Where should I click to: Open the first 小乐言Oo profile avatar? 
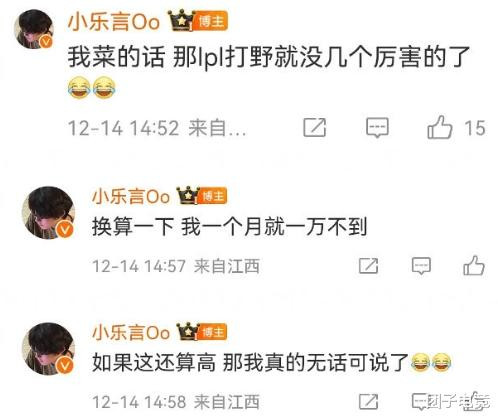(x=34, y=29)
